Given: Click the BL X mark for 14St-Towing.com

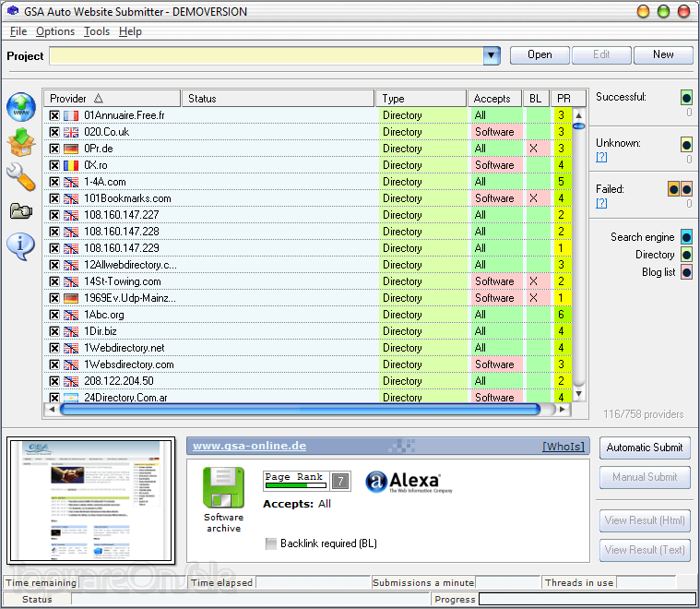Looking at the screenshot, I should coord(533,281).
